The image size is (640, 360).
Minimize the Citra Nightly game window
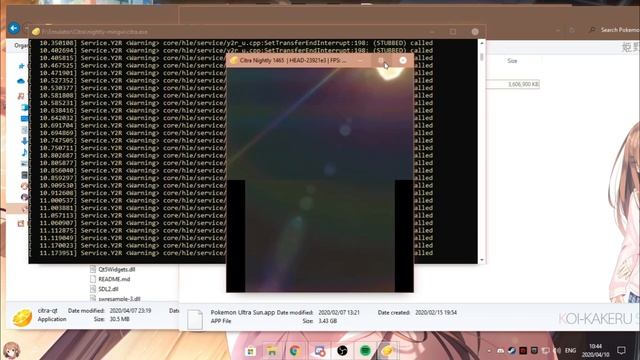coord(360,60)
